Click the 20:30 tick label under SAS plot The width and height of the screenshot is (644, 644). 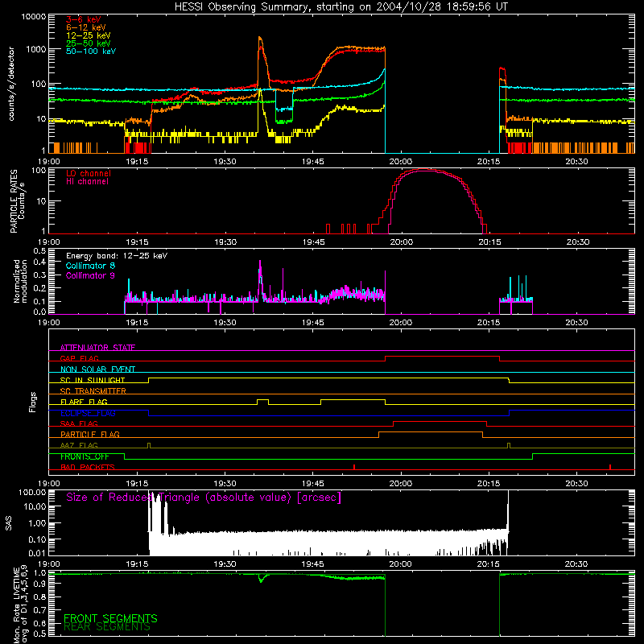click(576, 564)
